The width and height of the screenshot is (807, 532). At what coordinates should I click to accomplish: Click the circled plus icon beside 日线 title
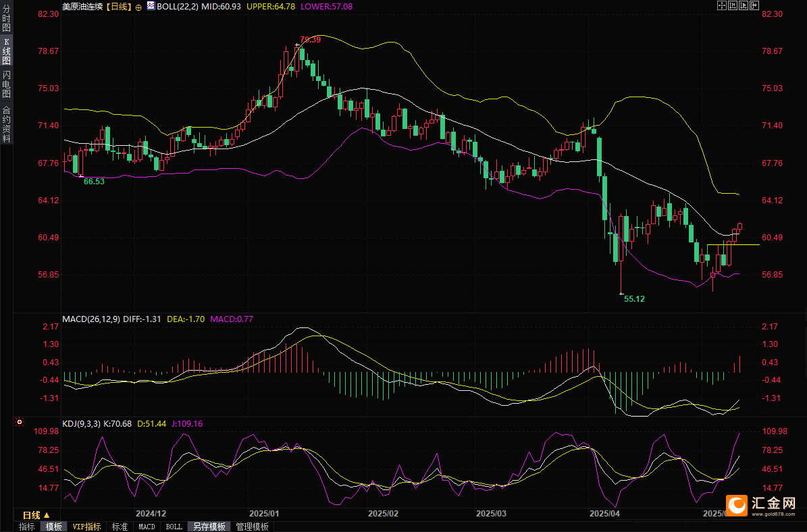(138, 6)
